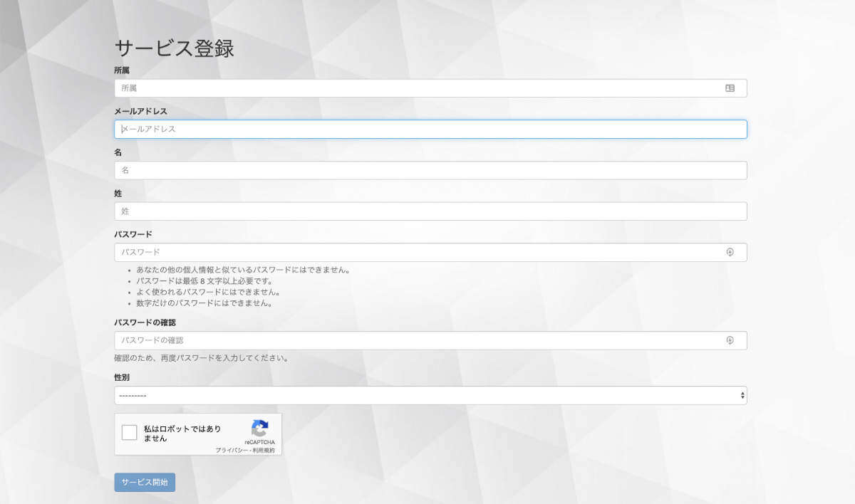The image size is (855, 504).
Task: Click inside the パスワード input field
Action: (x=420, y=252)
